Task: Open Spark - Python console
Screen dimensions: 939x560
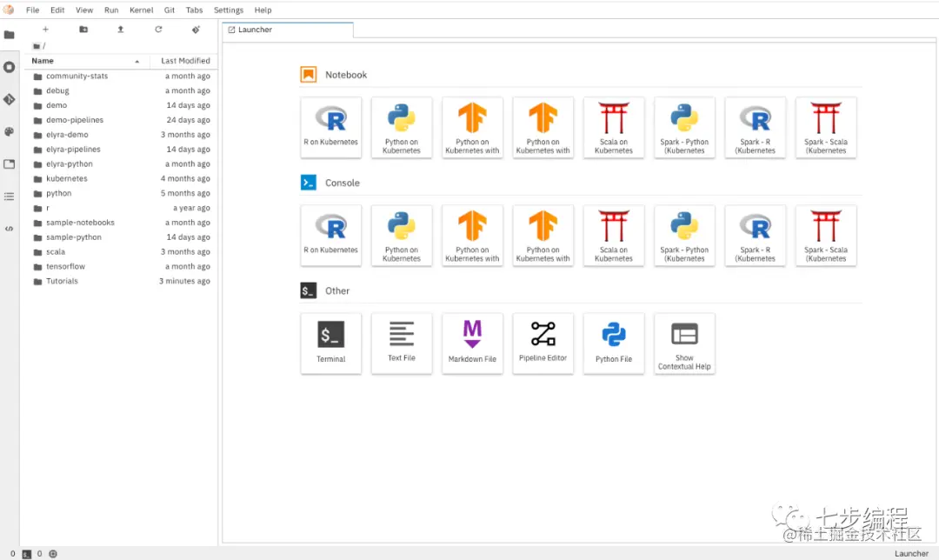Action: 684,236
